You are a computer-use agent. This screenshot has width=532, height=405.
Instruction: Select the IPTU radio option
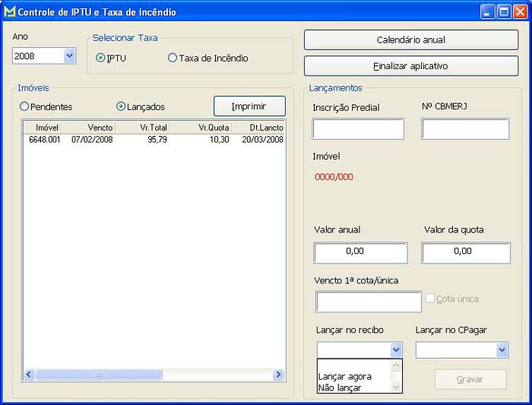click(x=101, y=59)
